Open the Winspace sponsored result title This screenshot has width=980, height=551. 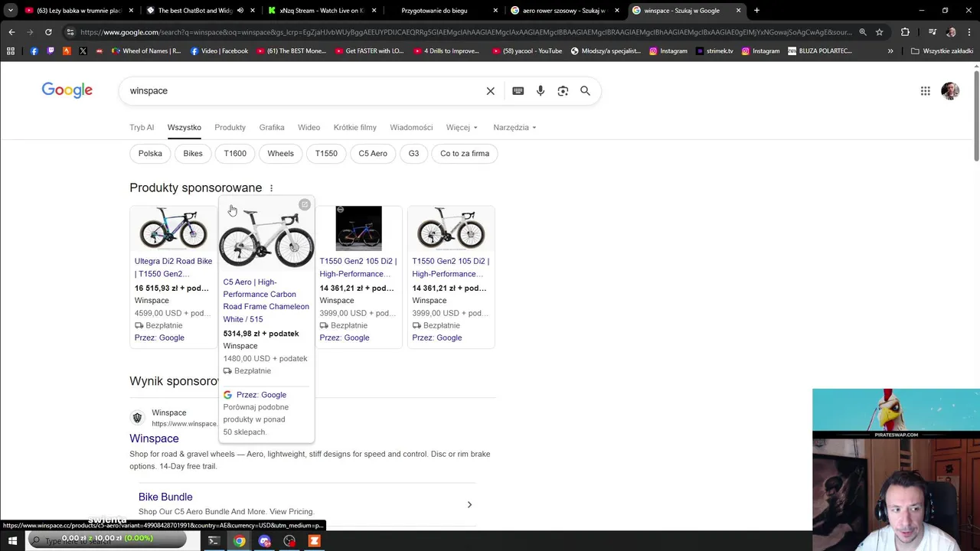point(154,439)
